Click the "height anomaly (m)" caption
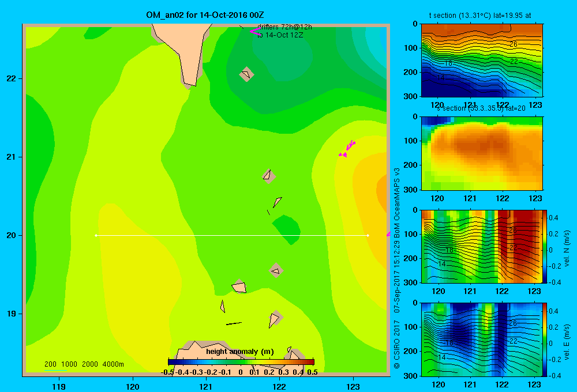Viewport: 577px width, 392px height. tap(240, 352)
